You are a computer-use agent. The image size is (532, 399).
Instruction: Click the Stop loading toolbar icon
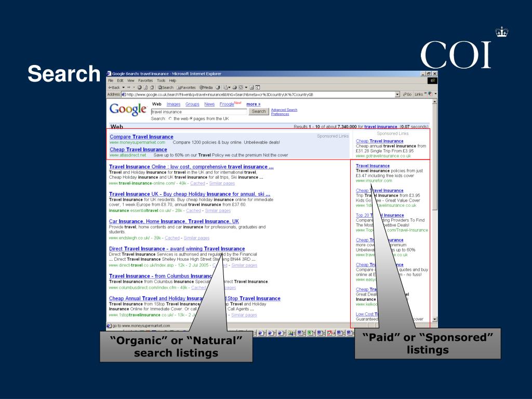(139, 87)
